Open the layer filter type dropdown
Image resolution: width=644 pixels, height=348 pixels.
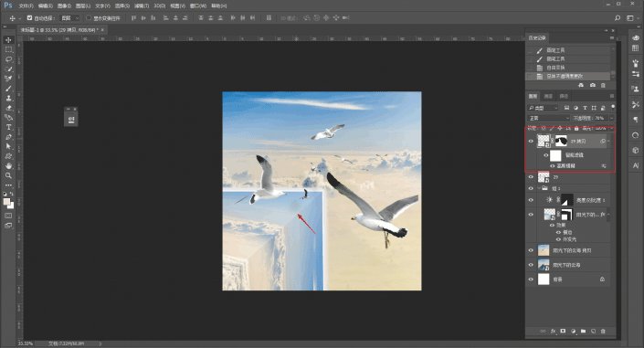(543, 108)
